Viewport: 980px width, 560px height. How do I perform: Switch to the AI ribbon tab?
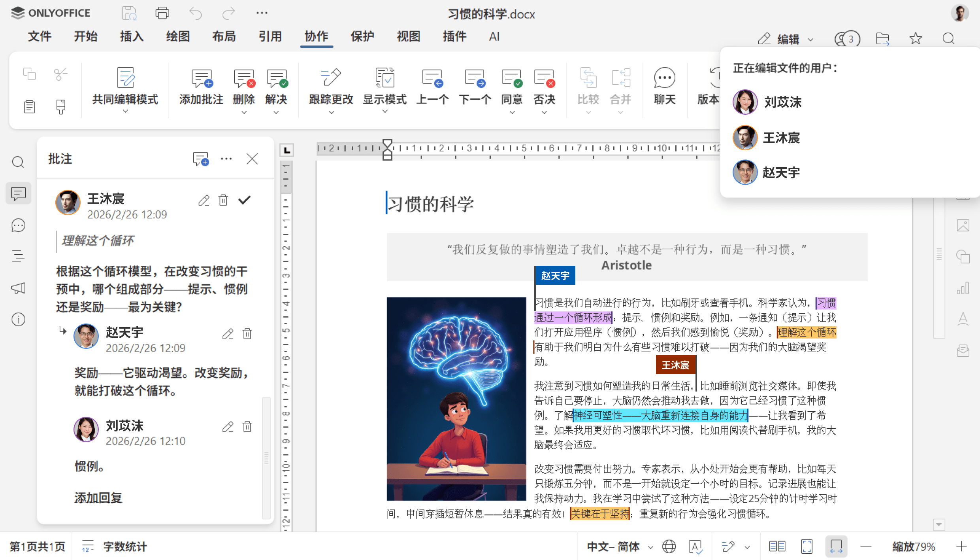click(494, 36)
